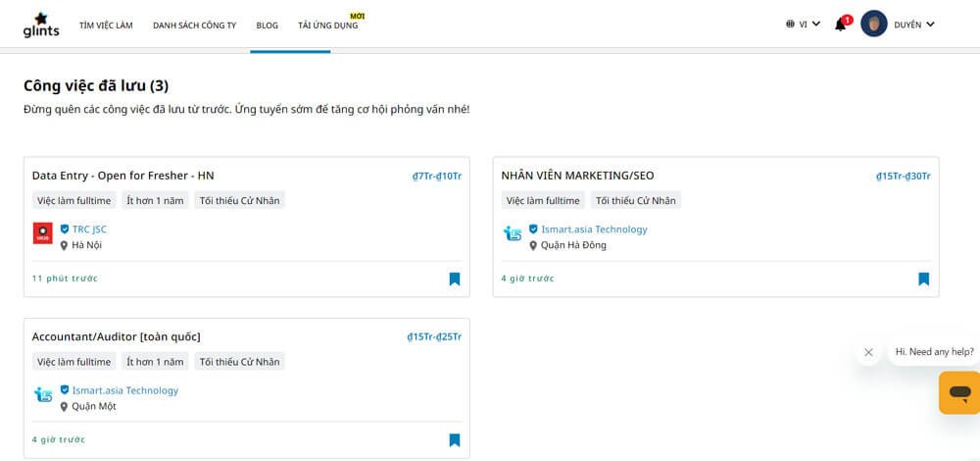The image size is (980, 461).
Task: Open DANH SÁCH CÔNG TY menu
Action: (x=194, y=26)
